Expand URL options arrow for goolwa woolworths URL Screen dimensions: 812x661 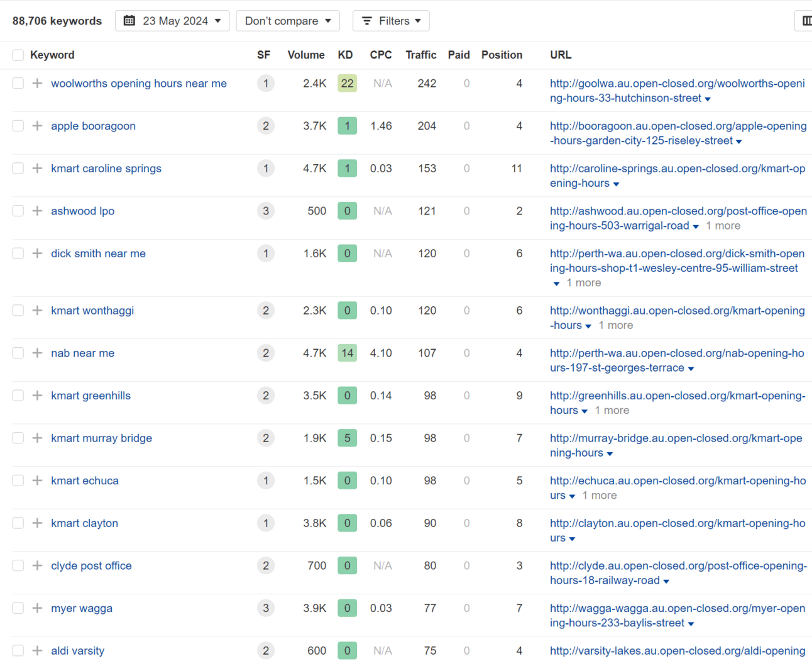[708, 99]
